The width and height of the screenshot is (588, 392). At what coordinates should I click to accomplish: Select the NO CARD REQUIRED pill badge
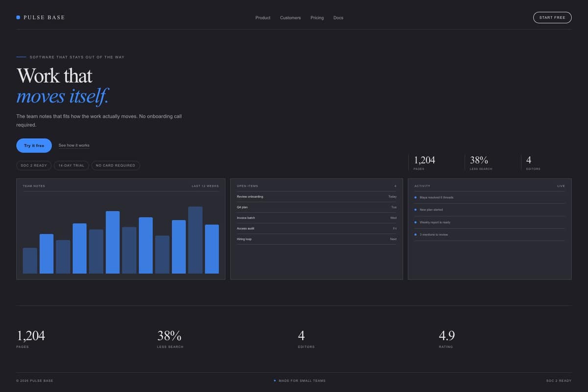pos(116,166)
